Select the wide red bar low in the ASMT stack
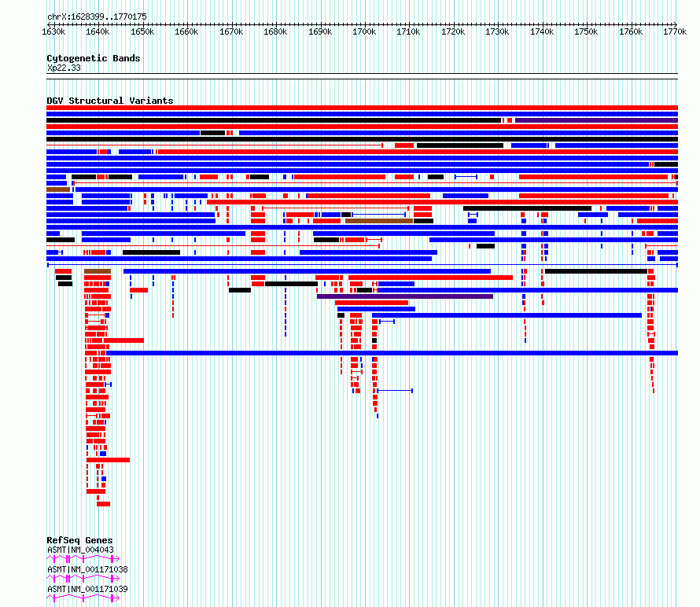 pyautogui.click(x=108, y=460)
